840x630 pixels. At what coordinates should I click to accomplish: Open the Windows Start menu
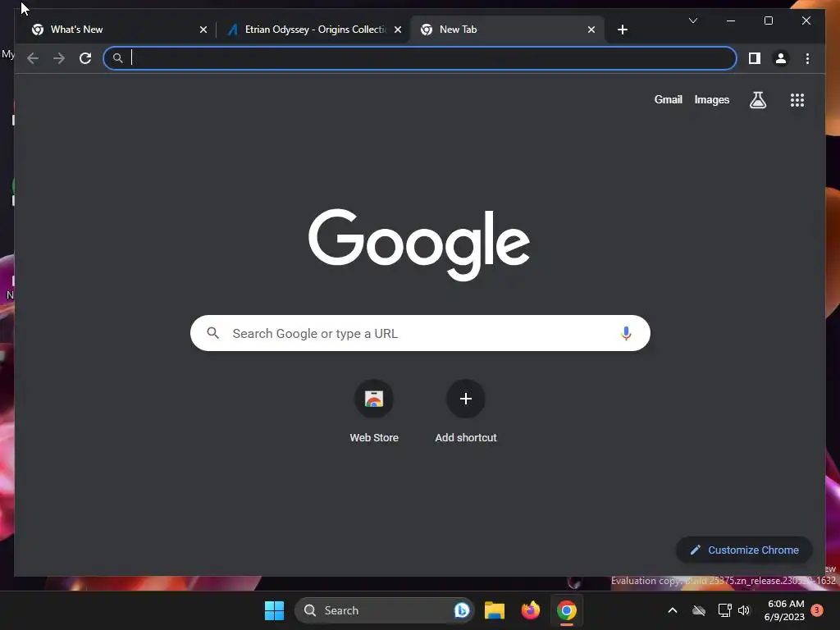pyautogui.click(x=274, y=610)
